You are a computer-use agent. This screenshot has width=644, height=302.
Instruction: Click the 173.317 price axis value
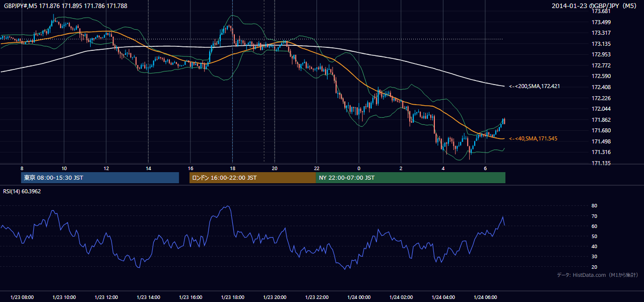[601, 33]
